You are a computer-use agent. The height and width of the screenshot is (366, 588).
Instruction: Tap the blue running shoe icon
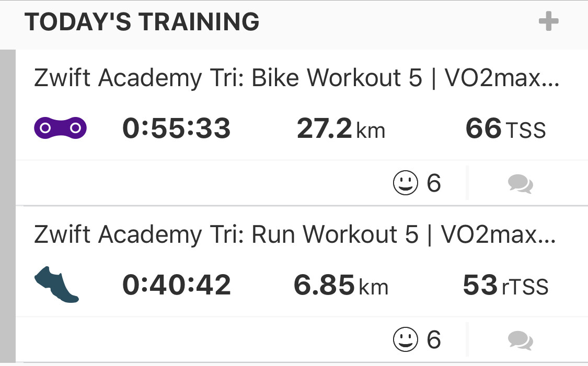(56, 285)
